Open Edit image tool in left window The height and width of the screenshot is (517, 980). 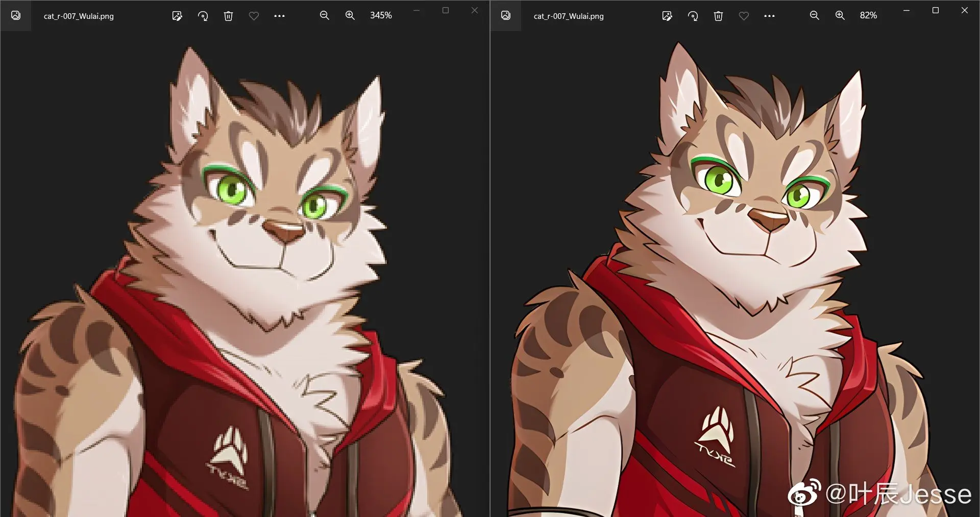click(177, 16)
